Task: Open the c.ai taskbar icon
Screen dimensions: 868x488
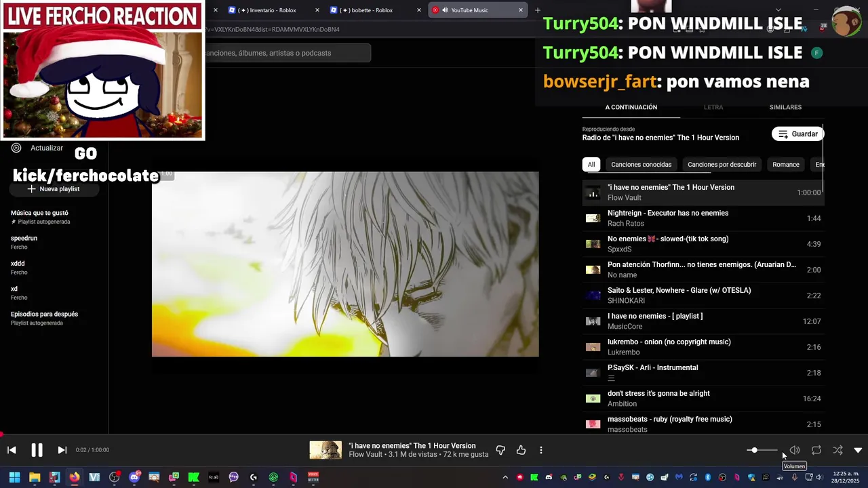Action: coord(214,477)
